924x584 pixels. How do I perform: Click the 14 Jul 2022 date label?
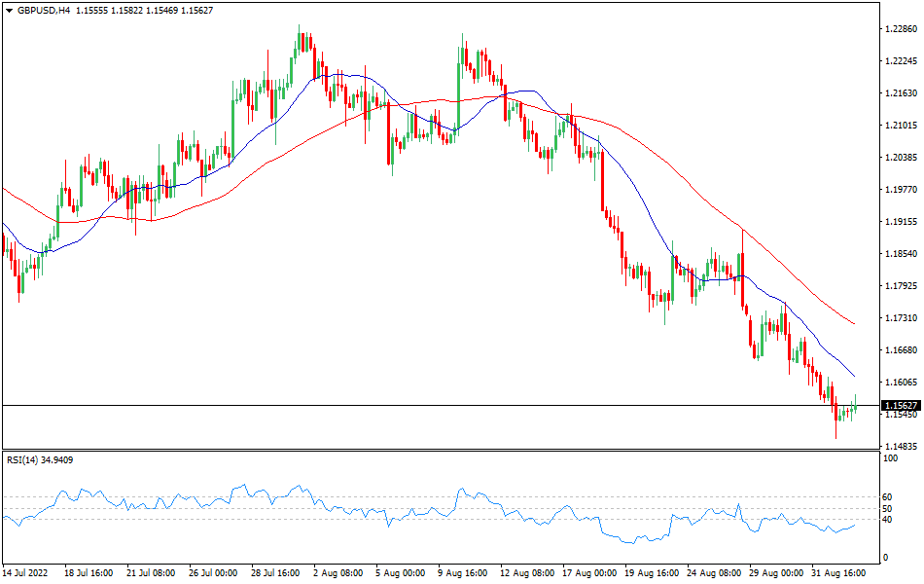coord(25,573)
